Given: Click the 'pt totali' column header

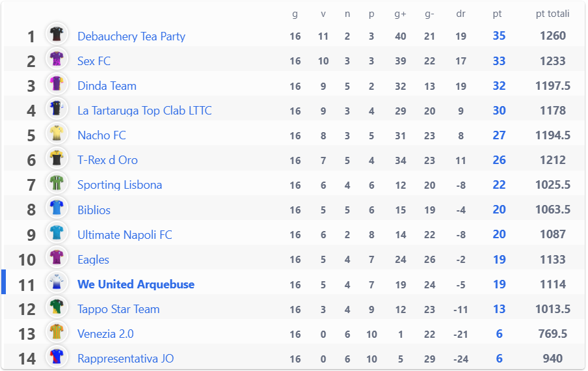Looking at the screenshot, I should tap(552, 14).
